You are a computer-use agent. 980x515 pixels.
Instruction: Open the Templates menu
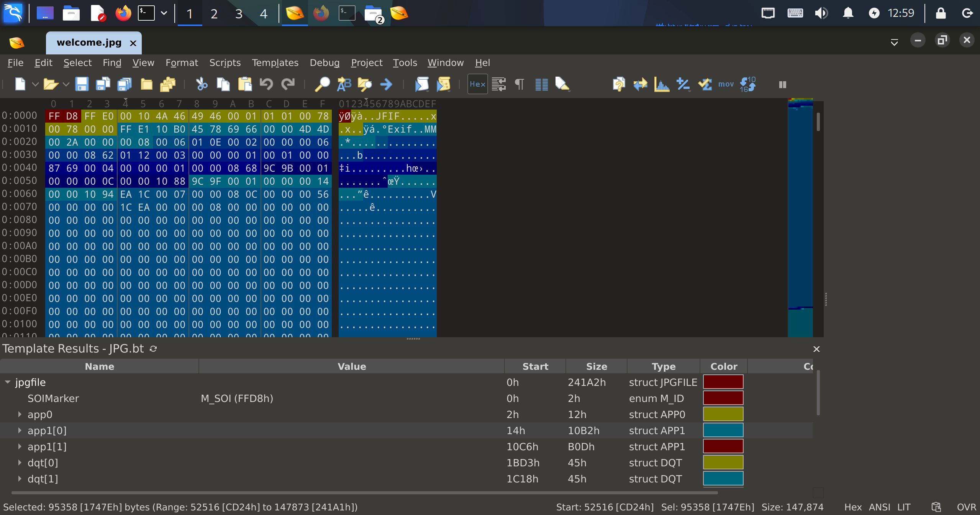275,62
